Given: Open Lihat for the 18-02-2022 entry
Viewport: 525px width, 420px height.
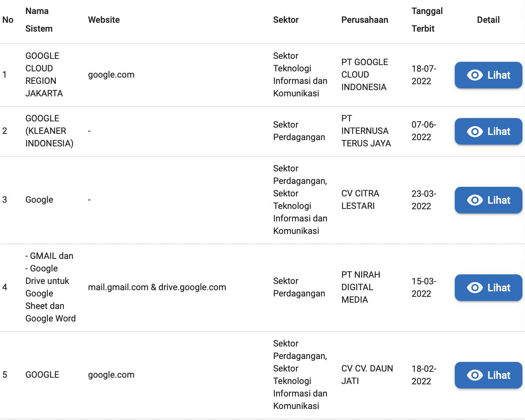Looking at the screenshot, I should [488, 375].
